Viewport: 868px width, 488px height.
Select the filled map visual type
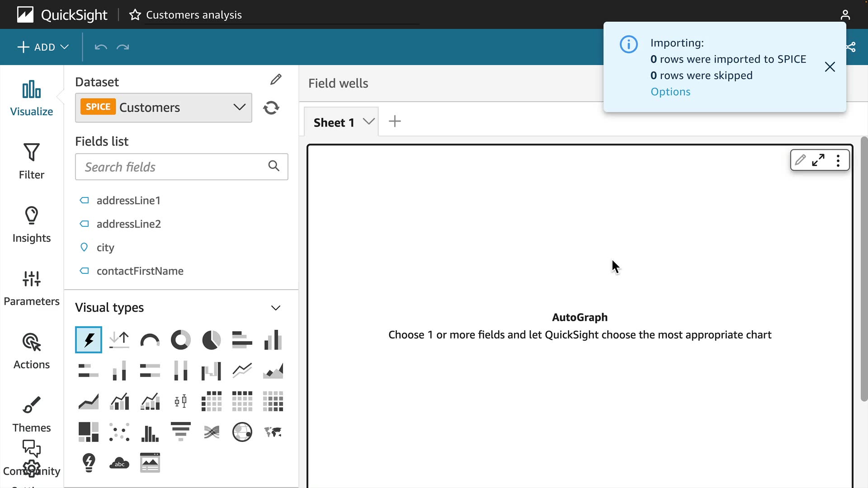click(x=273, y=432)
